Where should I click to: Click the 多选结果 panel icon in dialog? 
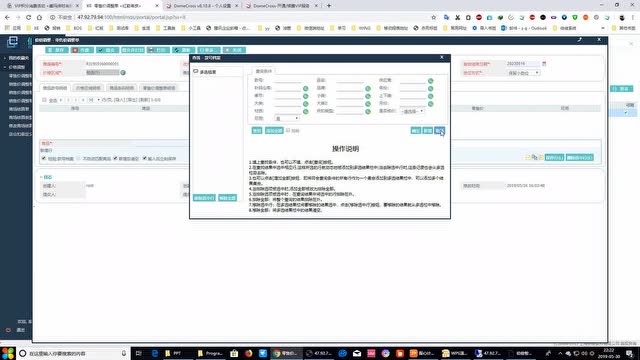click(196, 71)
